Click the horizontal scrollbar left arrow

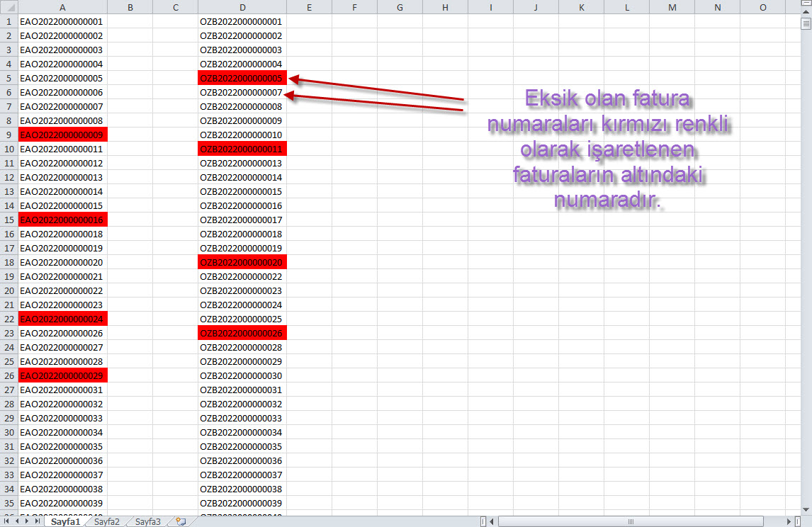pyautogui.click(x=492, y=522)
